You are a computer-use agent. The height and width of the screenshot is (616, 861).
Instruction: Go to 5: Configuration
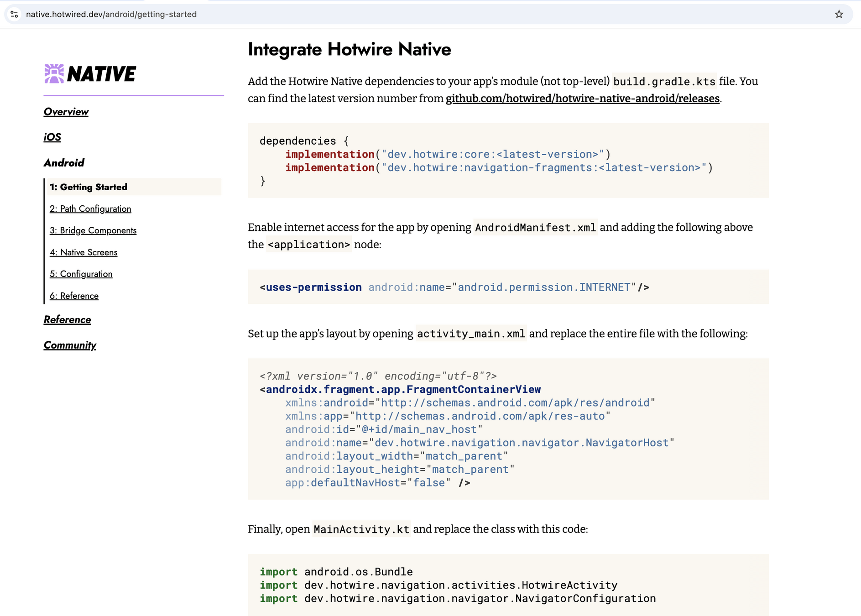pyautogui.click(x=81, y=274)
